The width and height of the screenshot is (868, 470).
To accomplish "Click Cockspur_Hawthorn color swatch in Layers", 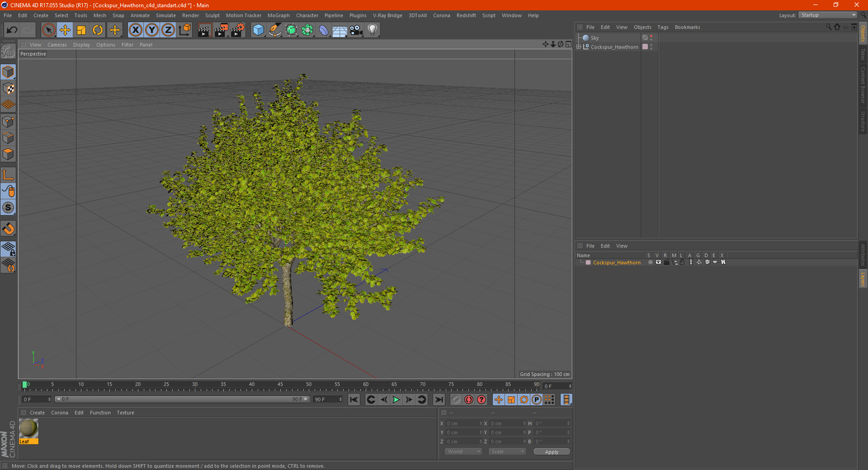I will (x=588, y=263).
